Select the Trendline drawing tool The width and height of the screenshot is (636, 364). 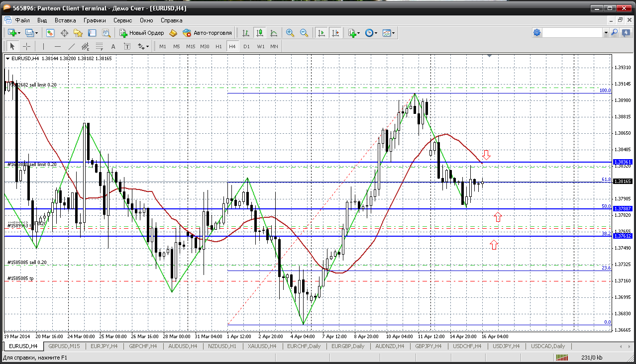[71, 46]
